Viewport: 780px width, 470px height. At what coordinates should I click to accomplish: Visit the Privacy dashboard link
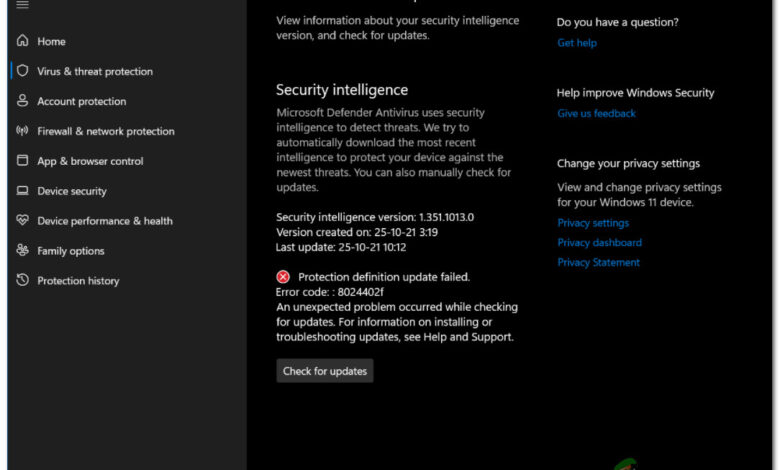[599, 243]
